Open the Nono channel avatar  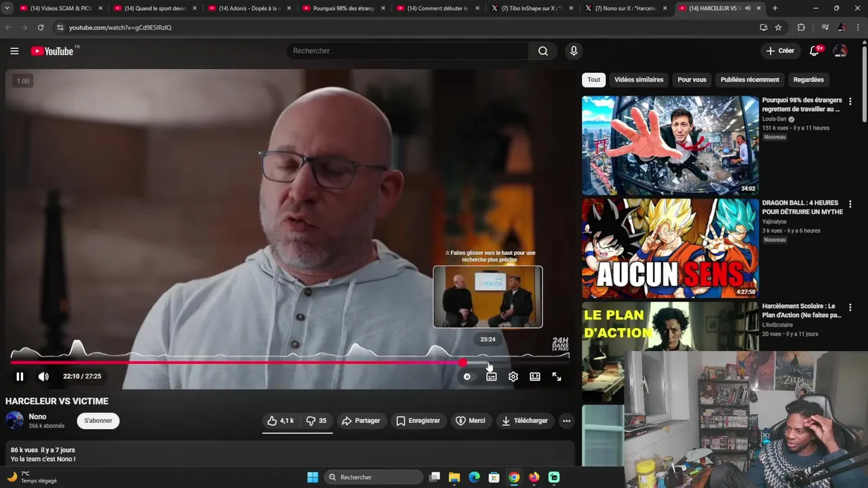[x=14, y=421]
